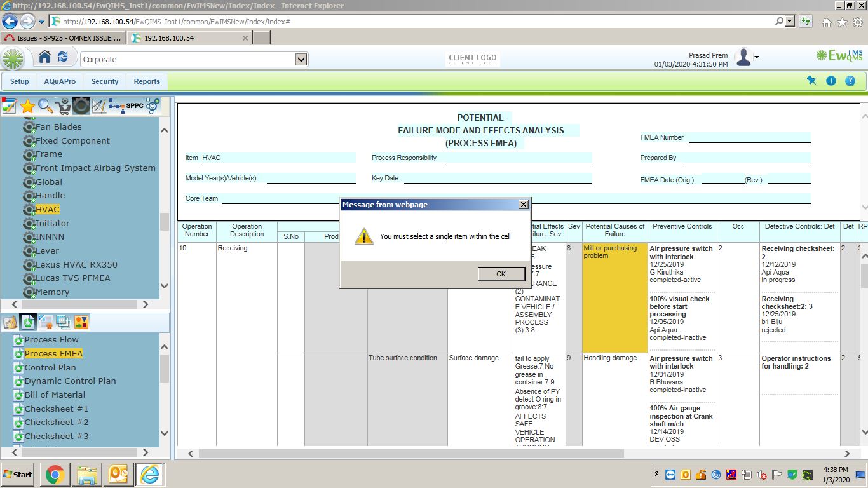Select Fixed Component in the tree

(72, 140)
